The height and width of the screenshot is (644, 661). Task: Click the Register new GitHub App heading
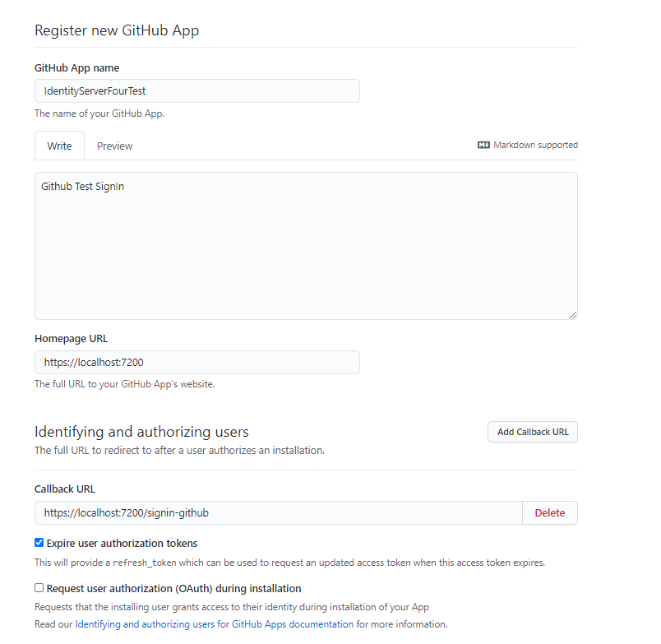click(117, 30)
